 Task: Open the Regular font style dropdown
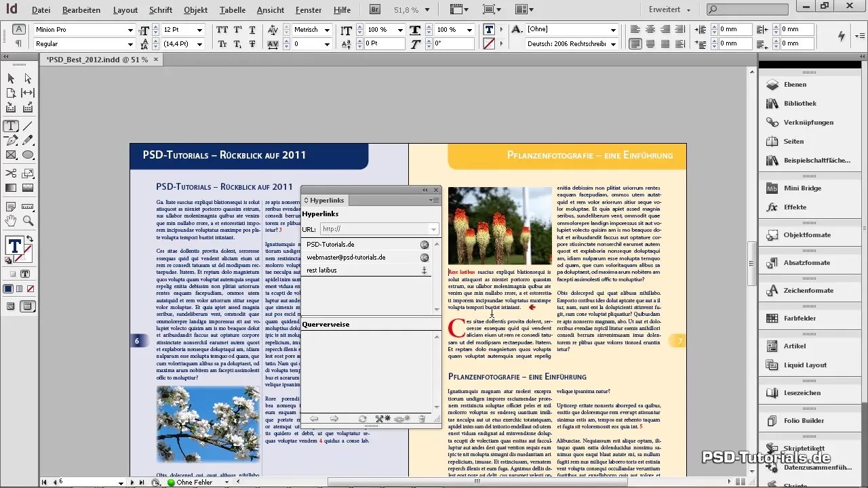(x=130, y=44)
